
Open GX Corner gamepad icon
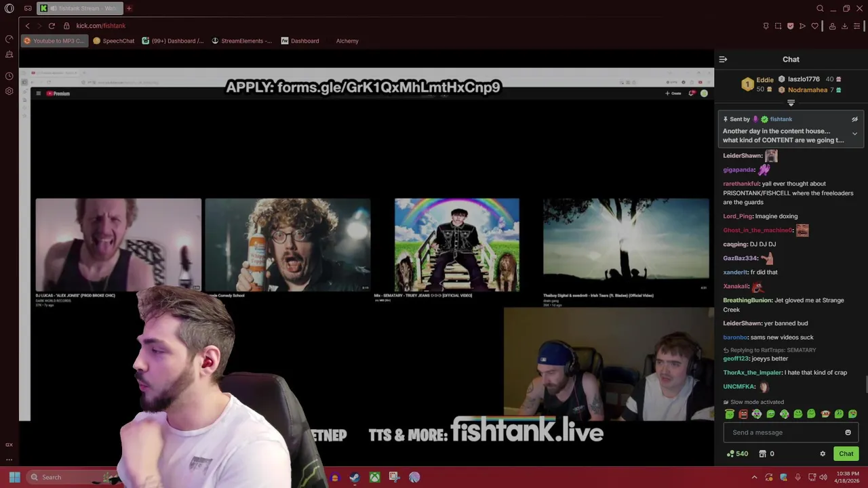click(28, 8)
